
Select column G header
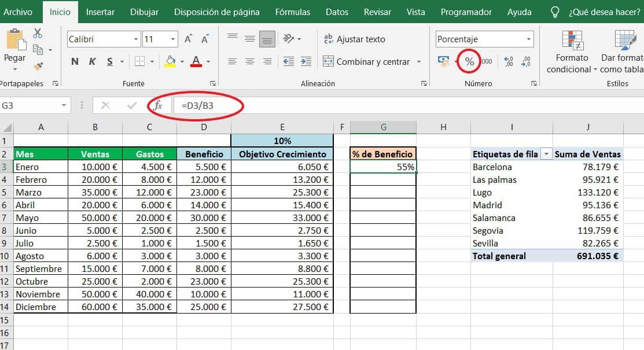tap(383, 127)
